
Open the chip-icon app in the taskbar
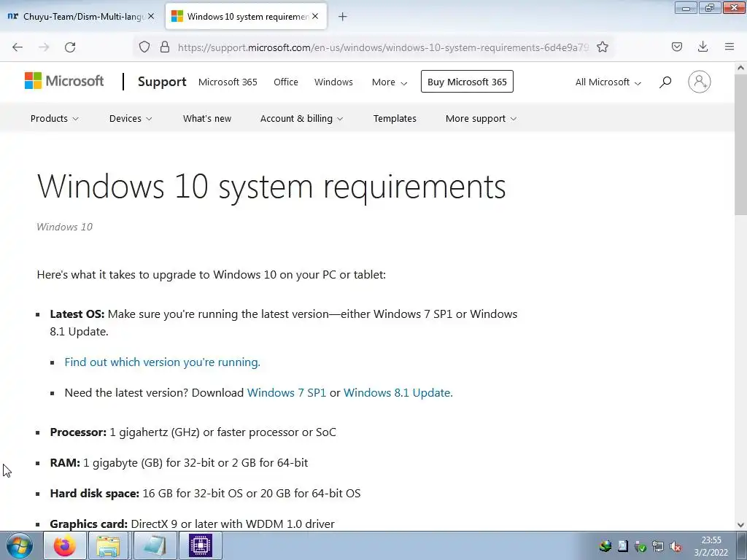[x=201, y=545]
